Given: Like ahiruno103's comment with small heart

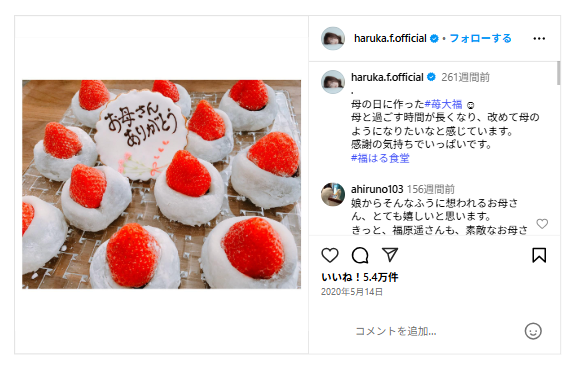Looking at the screenshot, I should tap(542, 223).
